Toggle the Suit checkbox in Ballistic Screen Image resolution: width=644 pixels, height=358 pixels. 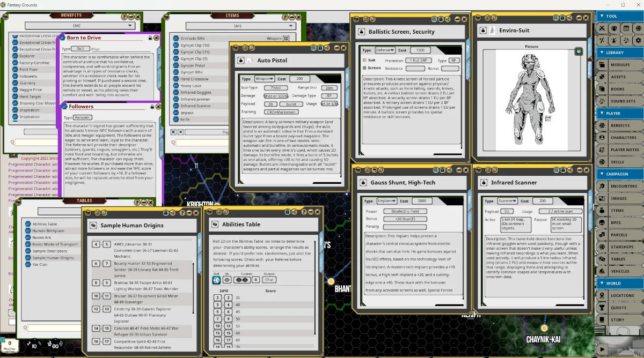364,61
